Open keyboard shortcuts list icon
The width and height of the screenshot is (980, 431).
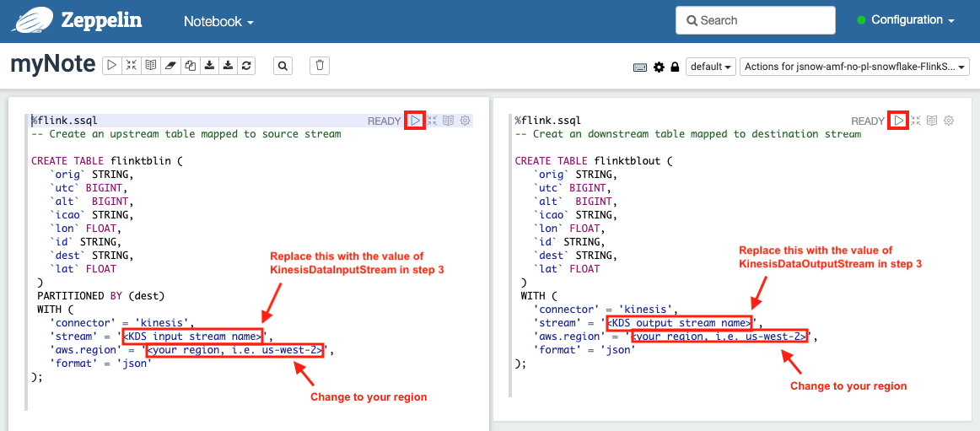click(640, 67)
